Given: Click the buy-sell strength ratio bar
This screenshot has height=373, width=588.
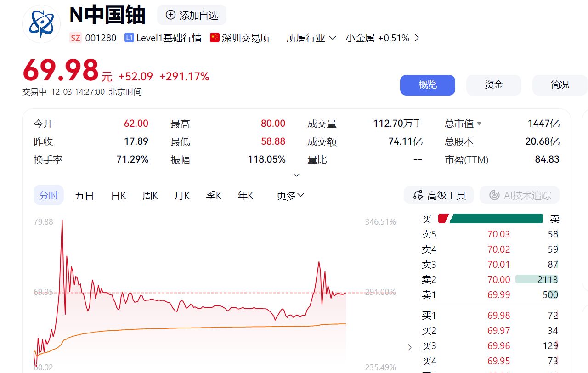Looking at the screenshot, I should 492,219.
